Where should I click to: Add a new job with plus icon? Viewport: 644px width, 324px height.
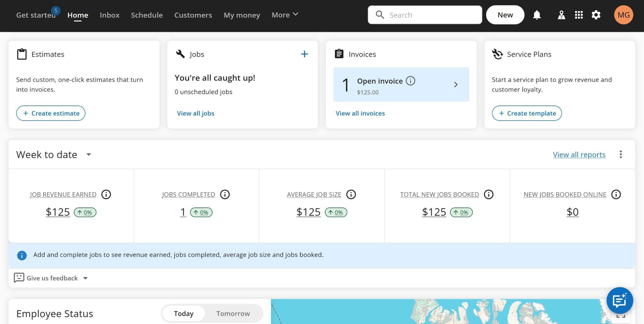[x=304, y=54]
